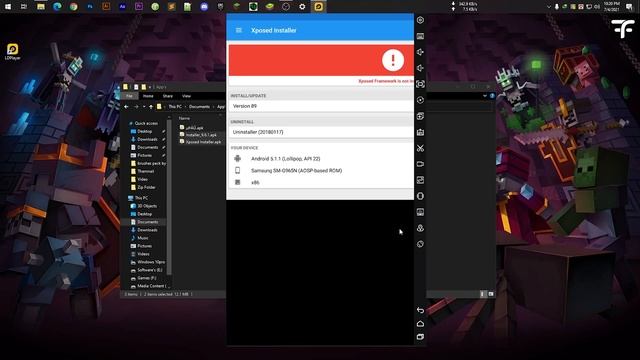
Task: Open the Share ribbon tab in Explorer
Action: 168,96
